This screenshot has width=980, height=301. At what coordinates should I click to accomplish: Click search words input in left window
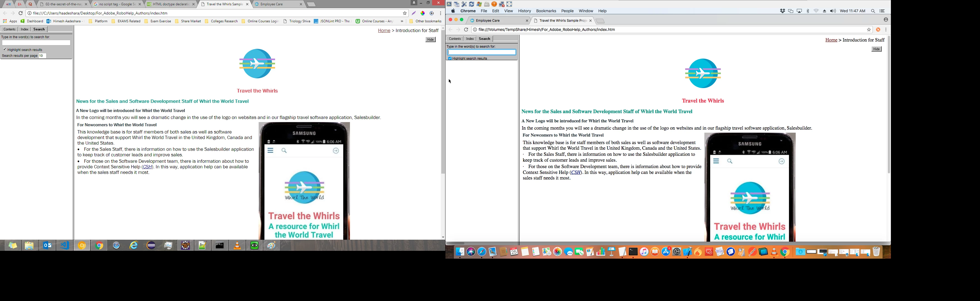click(36, 43)
